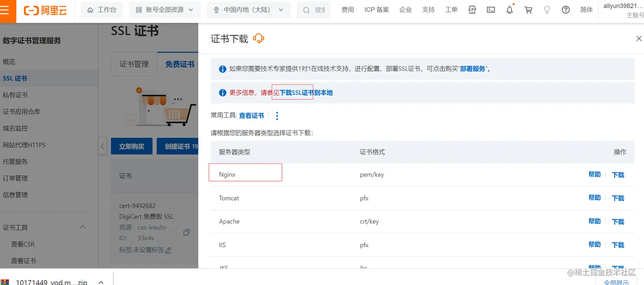This screenshot has height=285, width=644.
Task: Click the Nginx server type cell
Action: [227, 174]
